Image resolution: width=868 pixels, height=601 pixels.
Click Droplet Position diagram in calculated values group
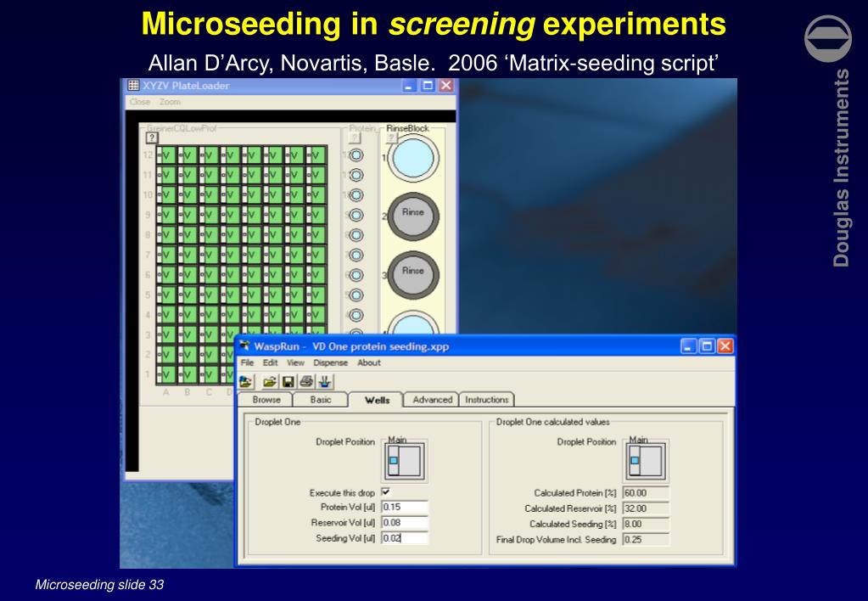pyautogui.click(x=647, y=461)
